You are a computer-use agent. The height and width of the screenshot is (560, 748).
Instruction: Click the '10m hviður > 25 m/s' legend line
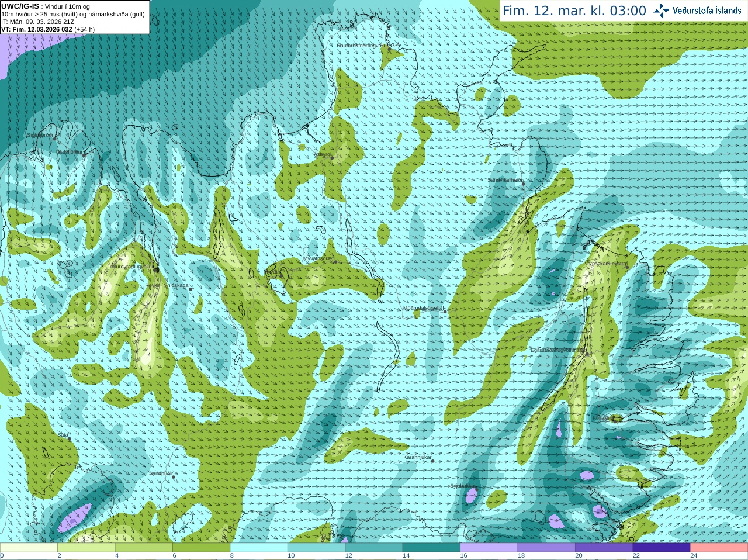tap(72, 14)
